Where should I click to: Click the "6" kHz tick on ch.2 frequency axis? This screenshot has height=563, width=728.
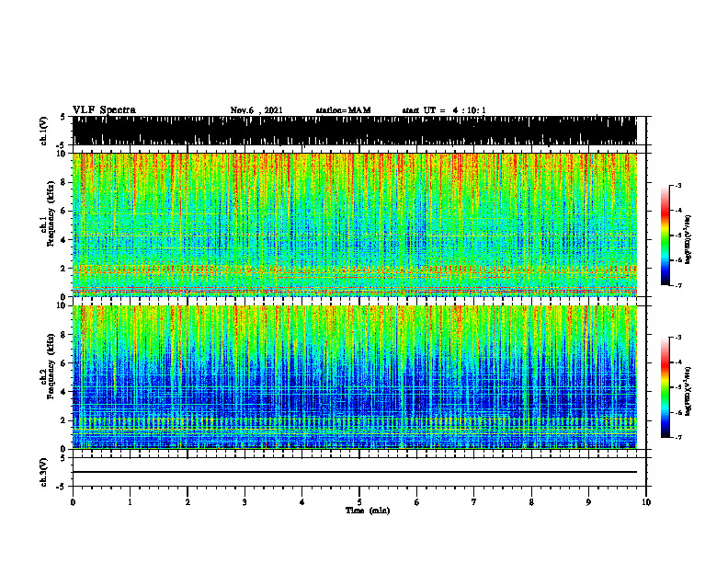click(64, 363)
